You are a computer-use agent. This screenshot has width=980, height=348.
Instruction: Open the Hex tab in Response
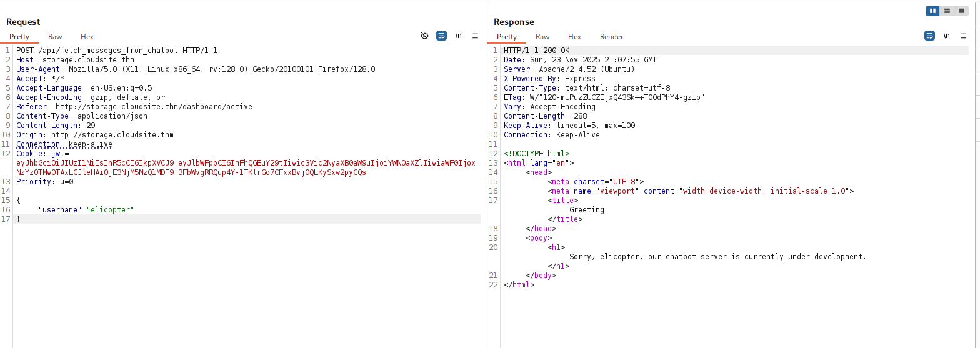[x=574, y=37]
